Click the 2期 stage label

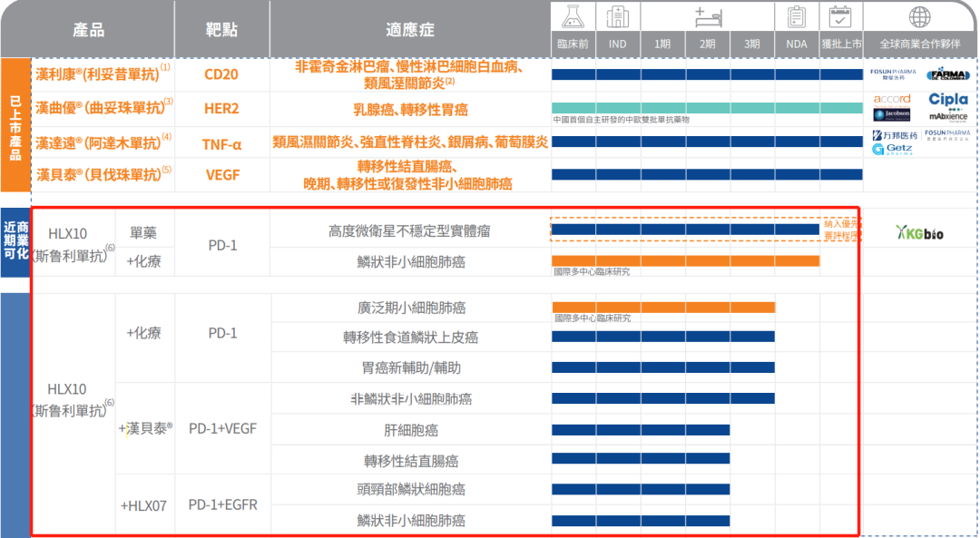[708, 44]
